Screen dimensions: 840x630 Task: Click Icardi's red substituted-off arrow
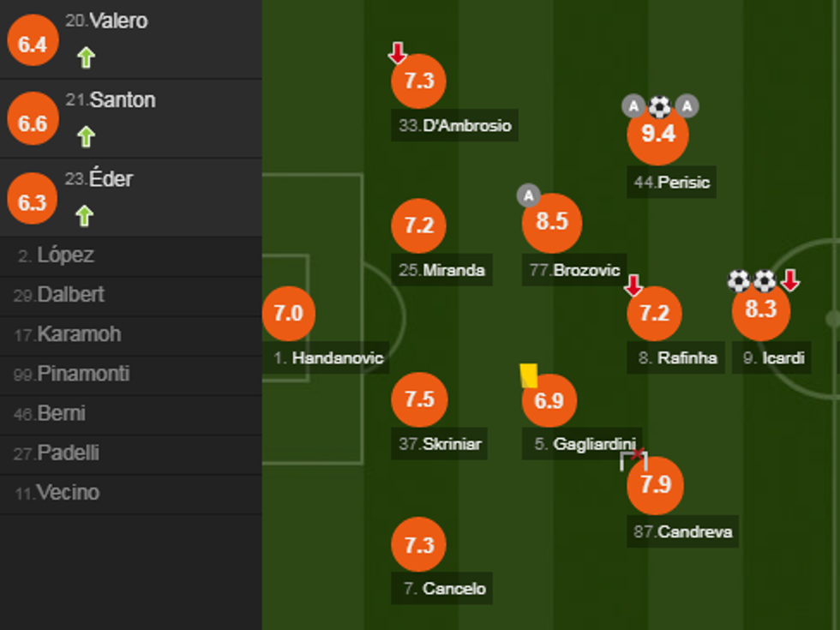790,280
